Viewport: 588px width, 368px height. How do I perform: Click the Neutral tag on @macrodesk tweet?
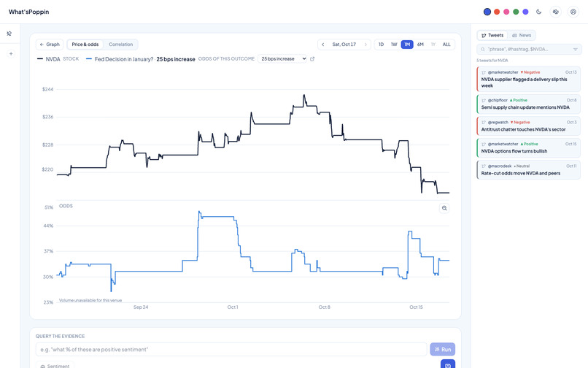pos(522,166)
